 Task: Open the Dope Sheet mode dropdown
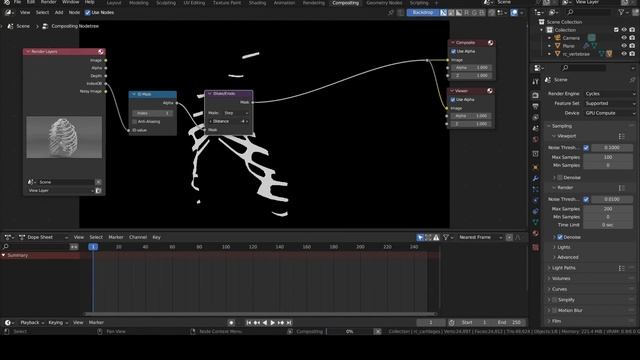(43, 238)
